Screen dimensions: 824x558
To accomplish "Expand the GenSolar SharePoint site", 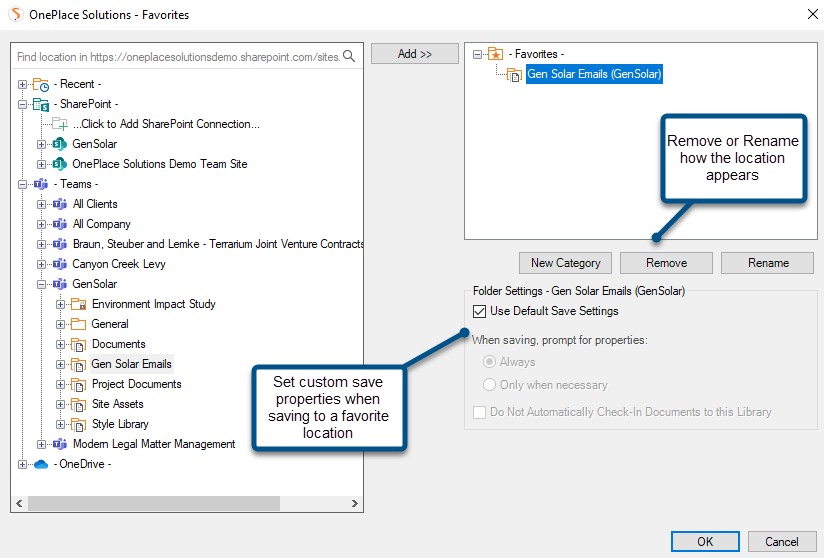I will point(41,144).
